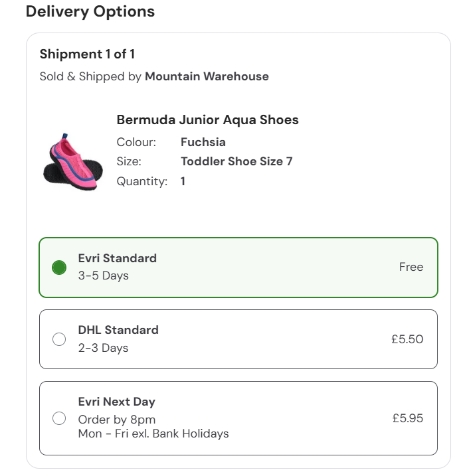Click the Fuchsia colour value
Screen dimensions: 459x476
pyautogui.click(x=203, y=142)
